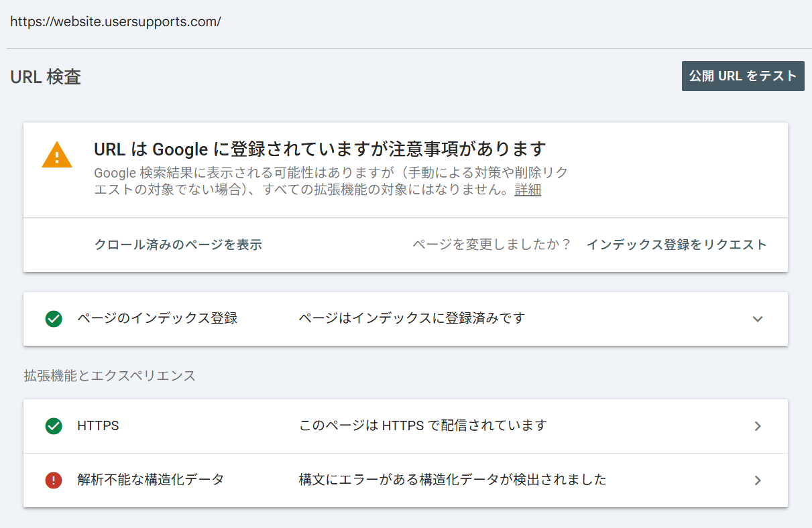Select the 解析不能な構造化データ row label
Image resolution: width=812 pixels, height=528 pixels.
click(x=151, y=479)
